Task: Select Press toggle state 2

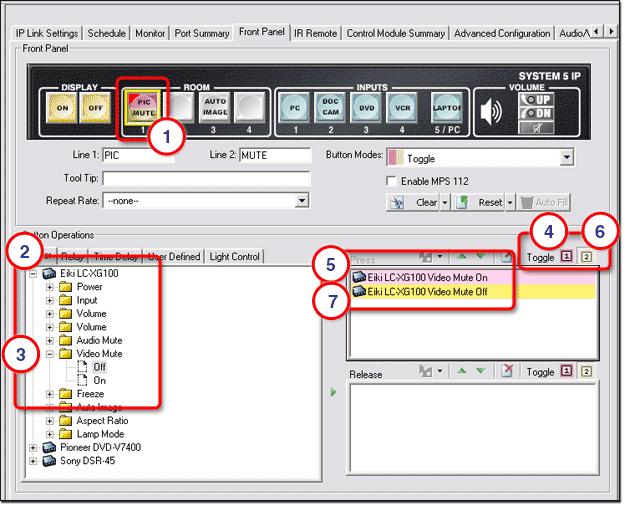Action: (x=587, y=257)
